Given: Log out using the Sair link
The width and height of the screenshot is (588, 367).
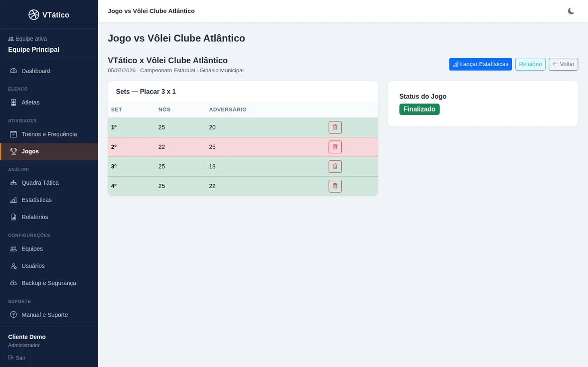Looking at the screenshot, I should pos(17,358).
